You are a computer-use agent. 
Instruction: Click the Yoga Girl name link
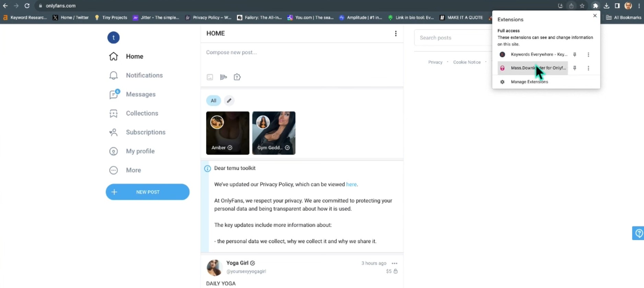coord(237,263)
